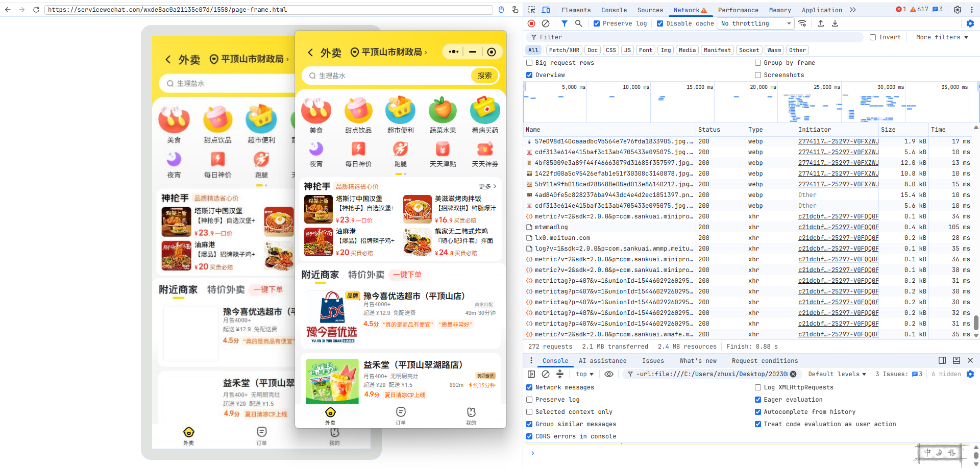The height and width of the screenshot is (468, 980).
Task: Open initiator link of metrictag first row
Action: (x=838, y=281)
